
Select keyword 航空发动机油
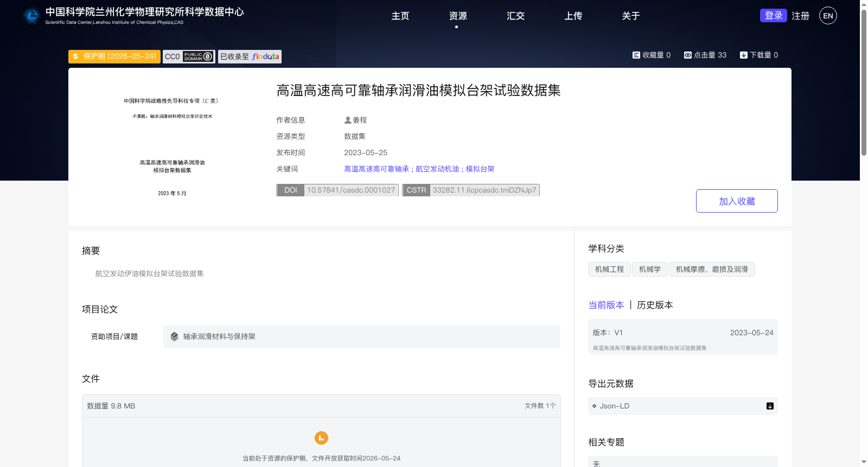click(x=437, y=169)
